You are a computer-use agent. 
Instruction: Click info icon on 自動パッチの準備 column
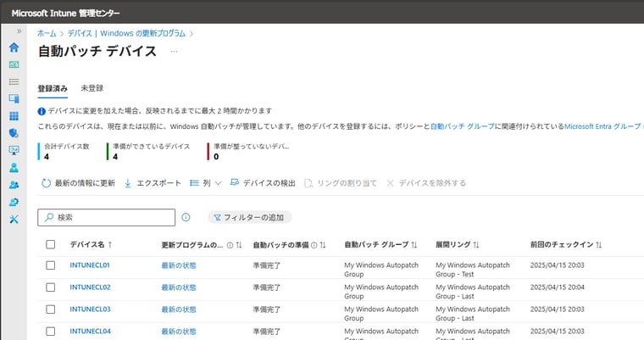point(314,245)
